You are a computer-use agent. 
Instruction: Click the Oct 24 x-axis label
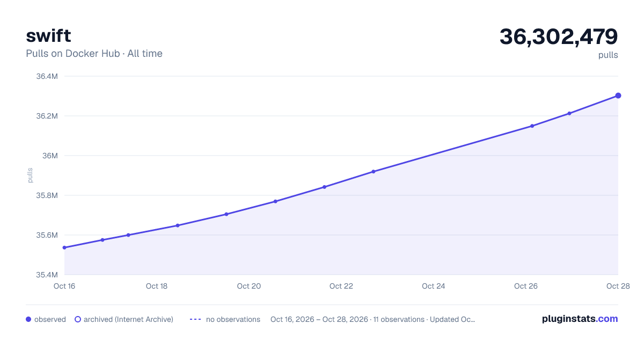(x=434, y=286)
